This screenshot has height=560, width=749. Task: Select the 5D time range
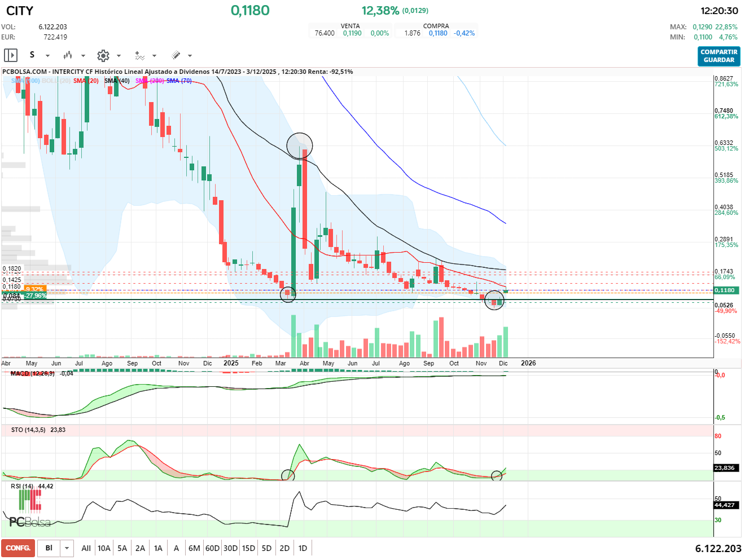pos(266,548)
